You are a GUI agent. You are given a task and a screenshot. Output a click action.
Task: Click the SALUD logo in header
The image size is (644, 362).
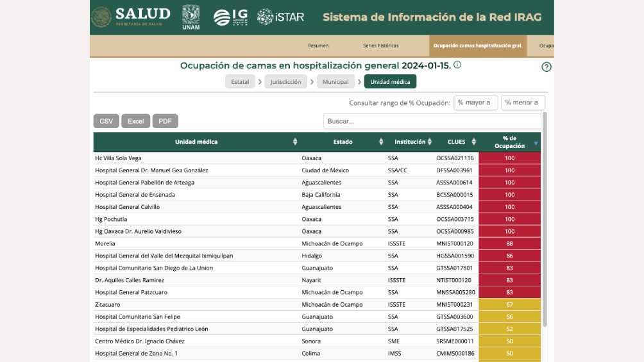pyautogui.click(x=131, y=17)
